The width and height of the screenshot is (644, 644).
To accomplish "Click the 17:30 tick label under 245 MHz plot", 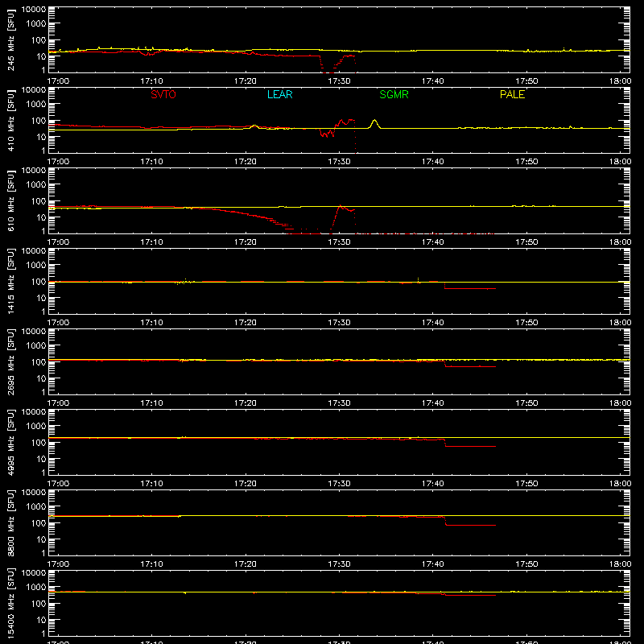I will [339, 81].
